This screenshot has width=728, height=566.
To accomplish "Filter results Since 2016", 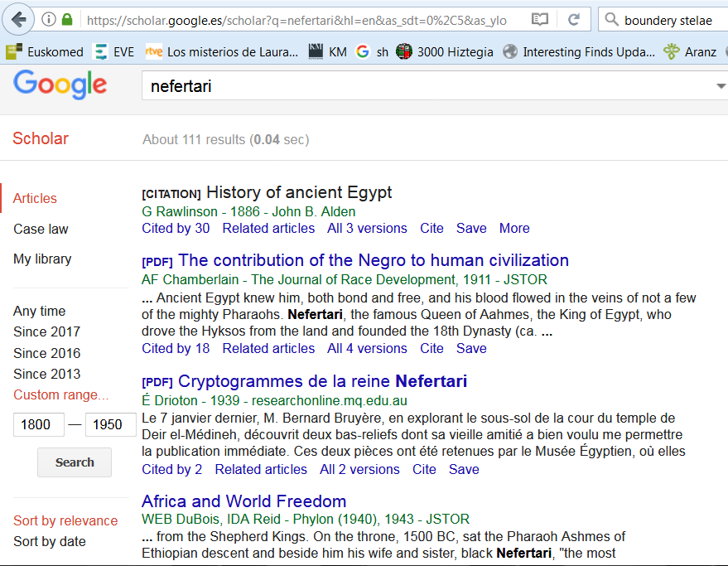I will [47, 353].
